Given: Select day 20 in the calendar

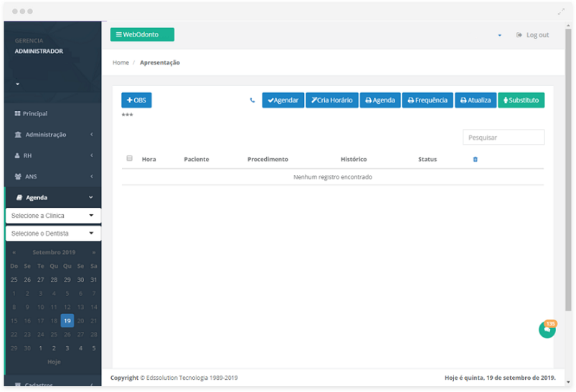Looking at the screenshot, I should tap(80, 321).
